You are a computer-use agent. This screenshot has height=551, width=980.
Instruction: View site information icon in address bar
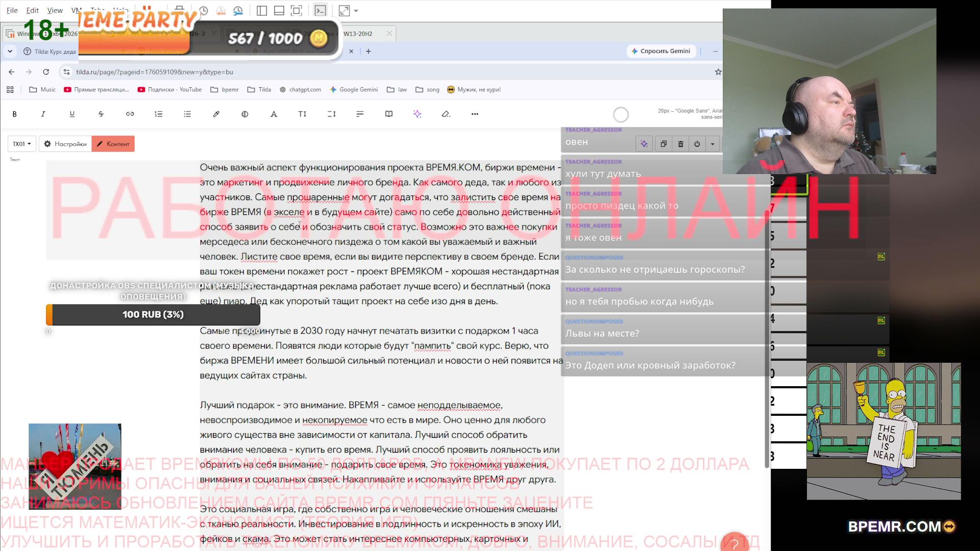coord(66,72)
